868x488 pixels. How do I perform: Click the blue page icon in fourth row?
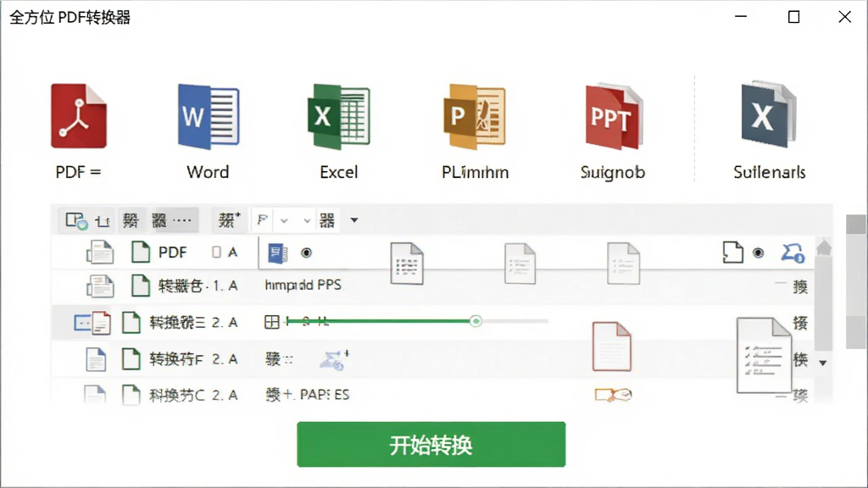(96, 359)
